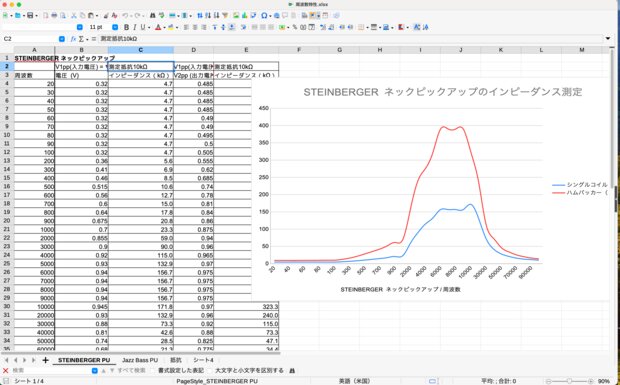This screenshot has height=385, width=620.
Task: Open Find & Replace binoculars icon
Action: pos(153,15)
